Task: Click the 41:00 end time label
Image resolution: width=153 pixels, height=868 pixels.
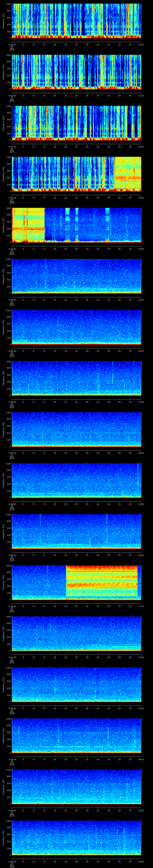Action: coord(141,606)
